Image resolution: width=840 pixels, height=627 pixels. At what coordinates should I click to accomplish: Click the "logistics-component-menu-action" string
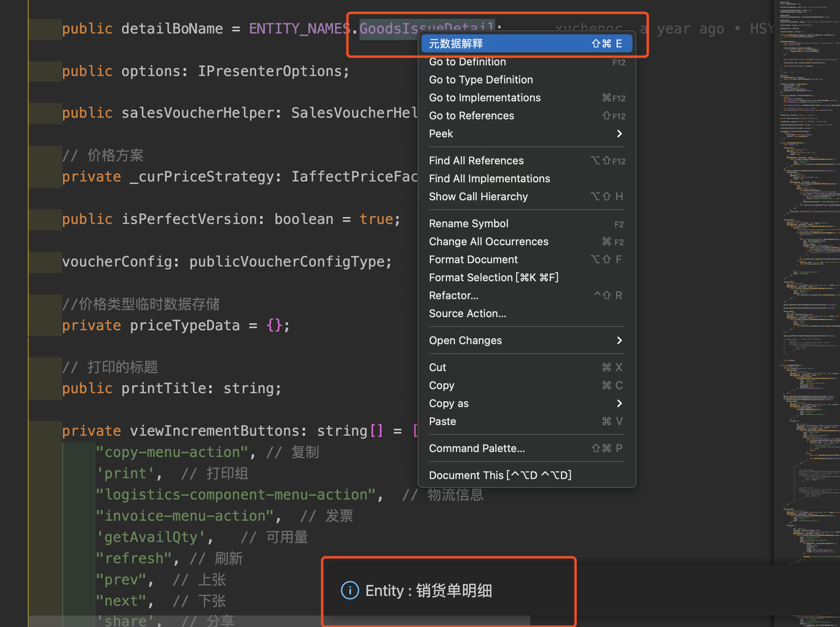(x=236, y=495)
